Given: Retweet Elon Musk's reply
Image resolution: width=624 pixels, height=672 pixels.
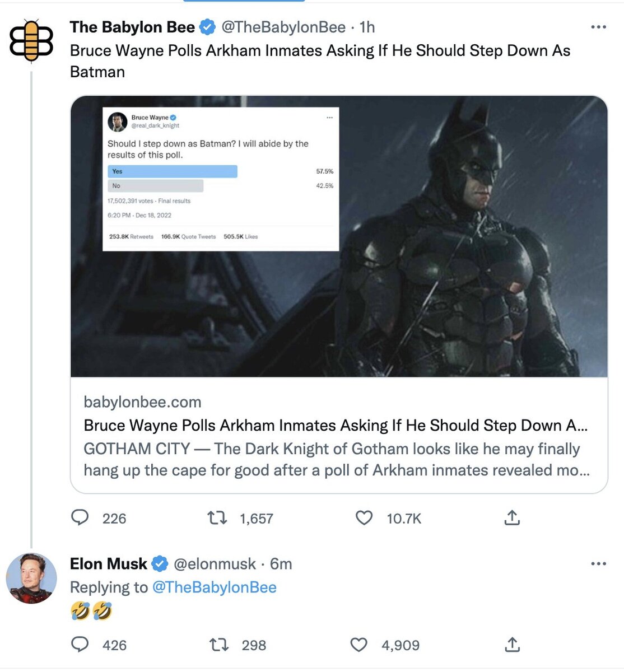Looking at the screenshot, I should (x=218, y=645).
